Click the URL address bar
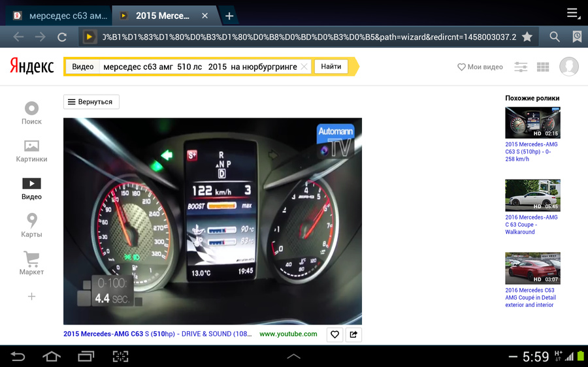 coord(308,37)
